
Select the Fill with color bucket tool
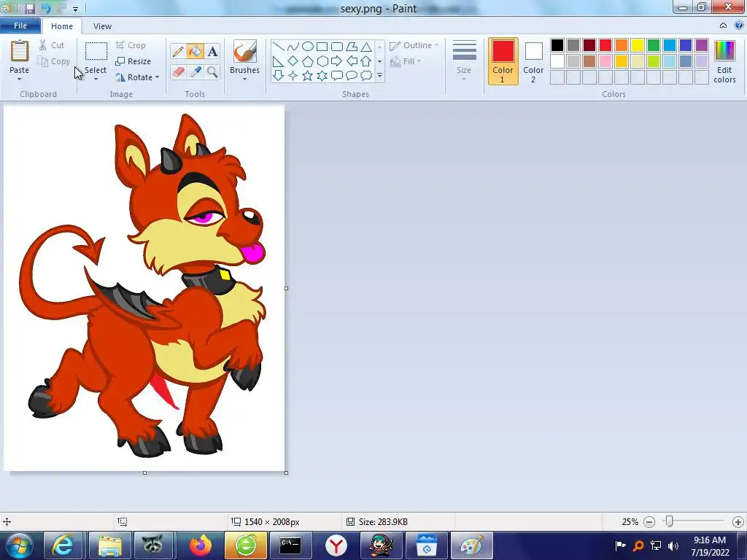pos(196,52)
